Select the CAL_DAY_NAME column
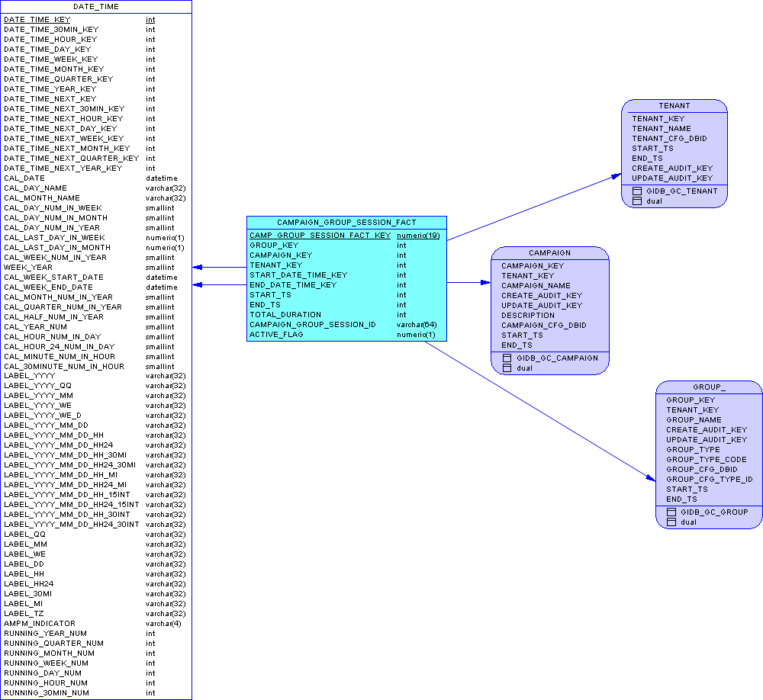This screenshot has height=700, width=763. coord(36,188)
